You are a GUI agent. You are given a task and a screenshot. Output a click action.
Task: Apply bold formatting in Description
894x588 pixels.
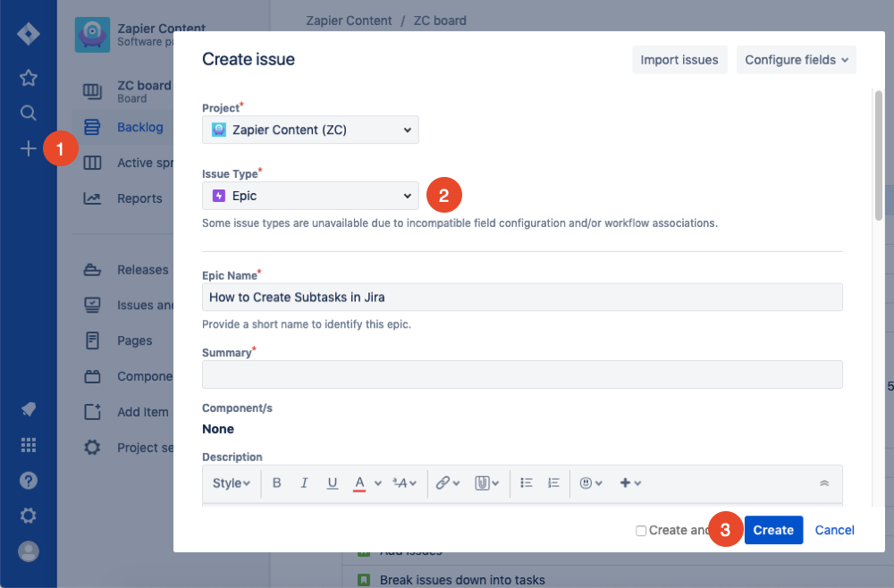pyautogui.click(x=276, y=483)
